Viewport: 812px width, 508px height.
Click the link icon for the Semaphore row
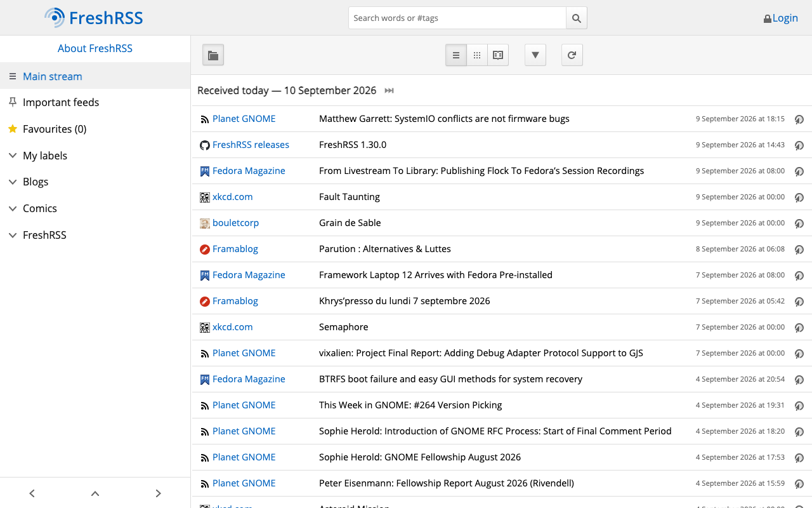click(799, 328)
